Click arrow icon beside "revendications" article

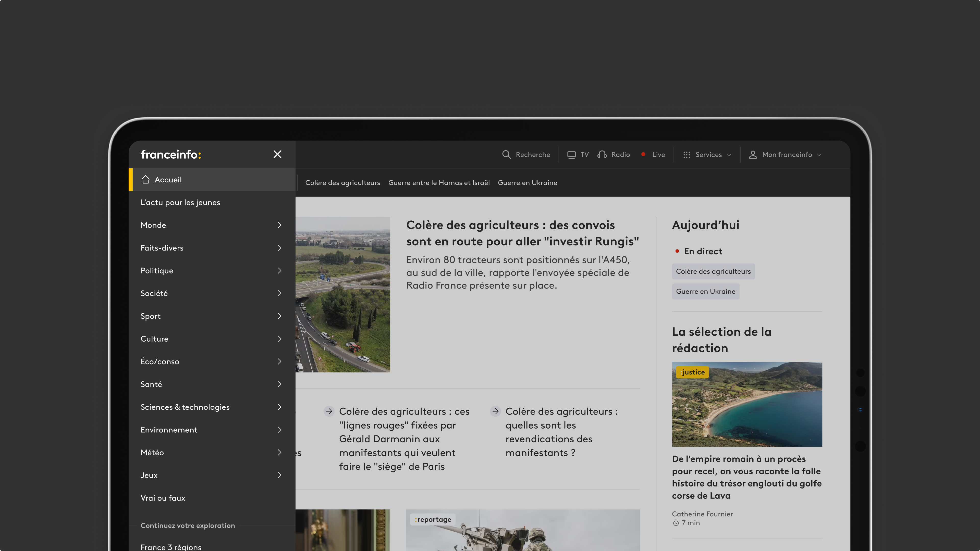(495, 411)
